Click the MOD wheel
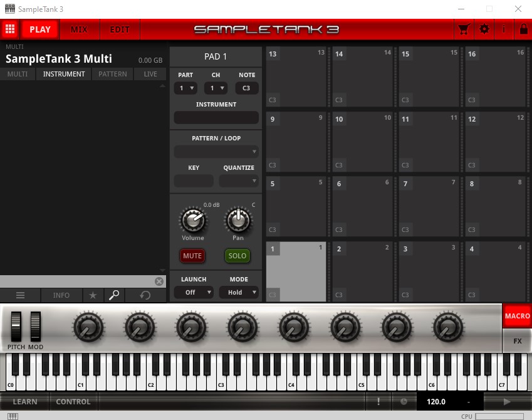This screenshot has width=532, height=420. [x=36, y=327]
